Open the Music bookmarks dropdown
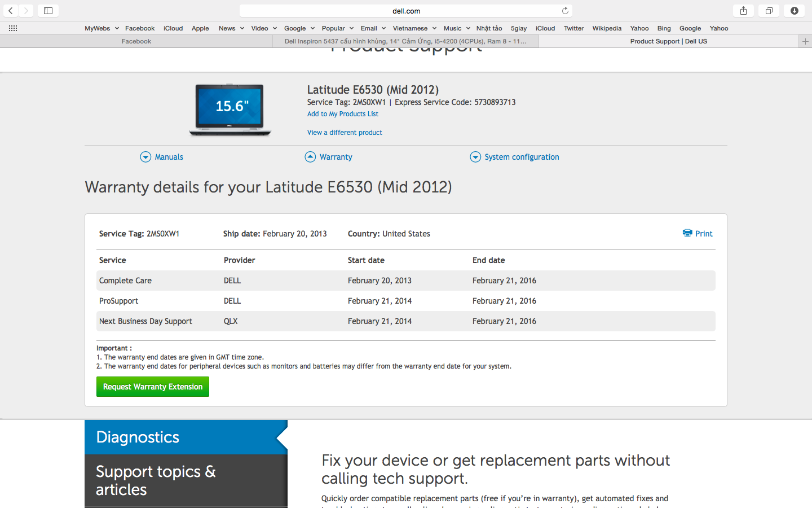The image size is (812, 508). point(457,28)
